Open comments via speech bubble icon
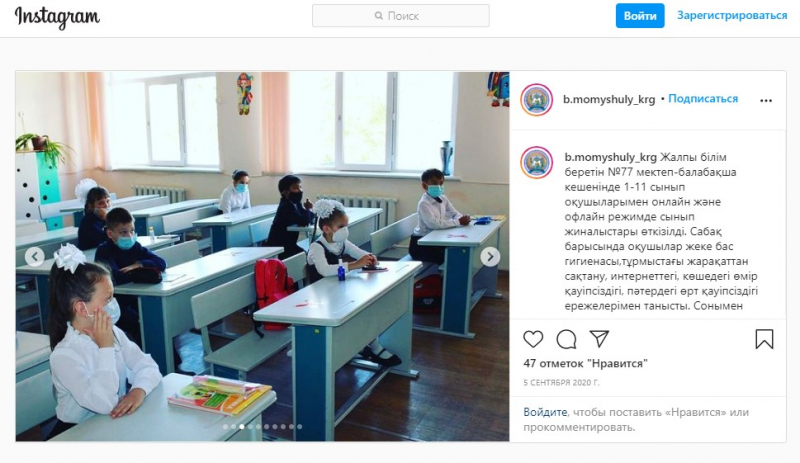Image resolution: width=800 pixels, height=463 pixels. [x=566, y=339]
